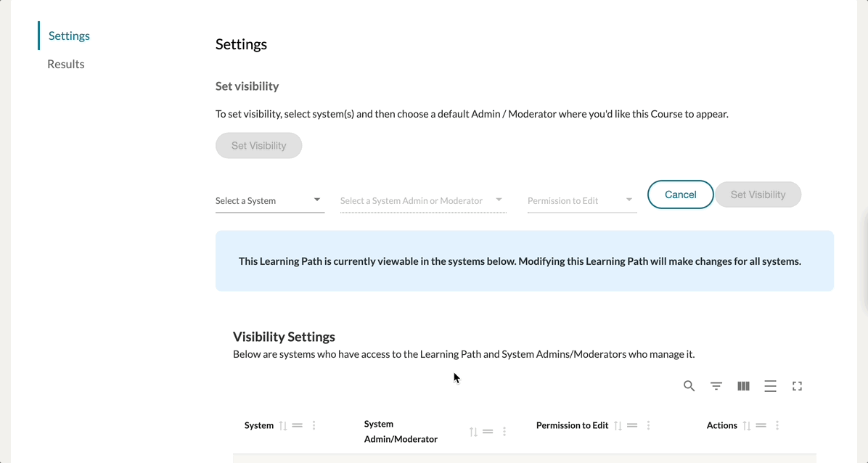Toggle full screen table view
This screenshot has width=868, height=463.
797,386
